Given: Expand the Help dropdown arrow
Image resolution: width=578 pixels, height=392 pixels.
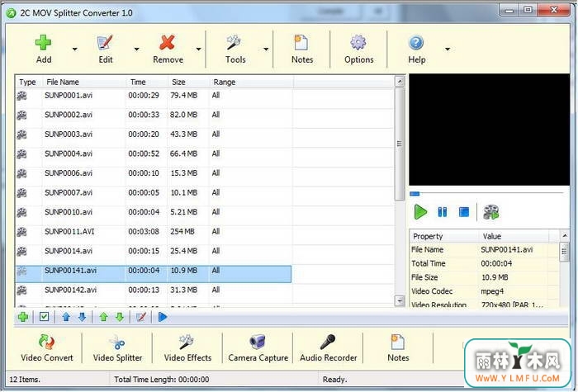Looking at the screenshot, I should pyautogui.click(x=448, y=49).
